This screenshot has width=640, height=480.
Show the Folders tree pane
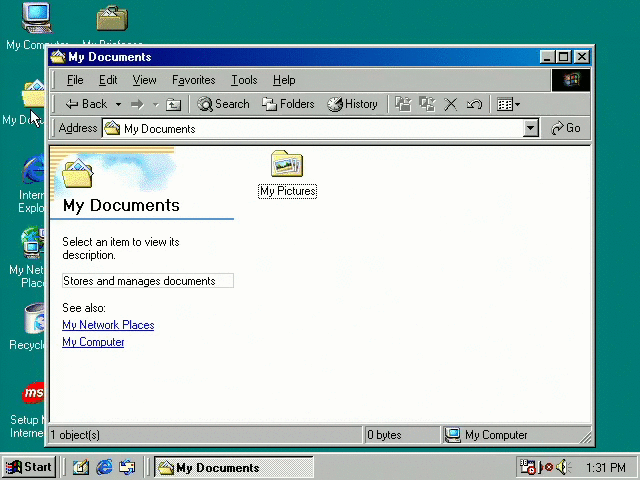tap(288, 104)
